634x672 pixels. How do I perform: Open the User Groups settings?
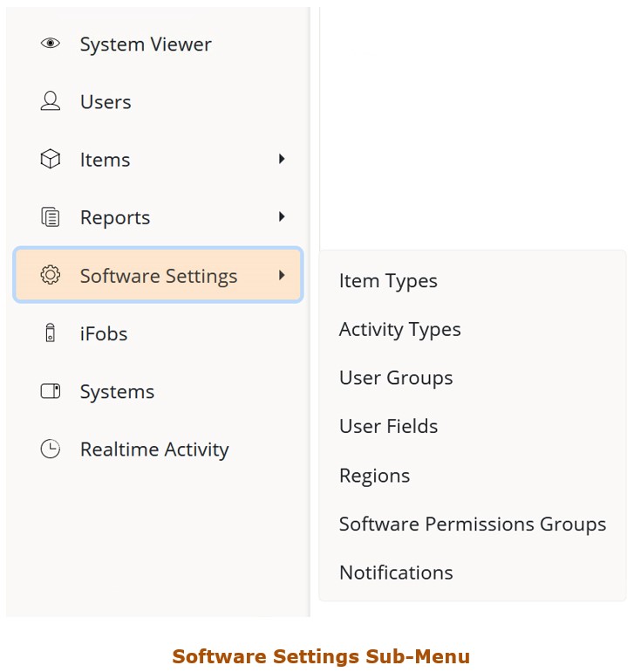396,378
